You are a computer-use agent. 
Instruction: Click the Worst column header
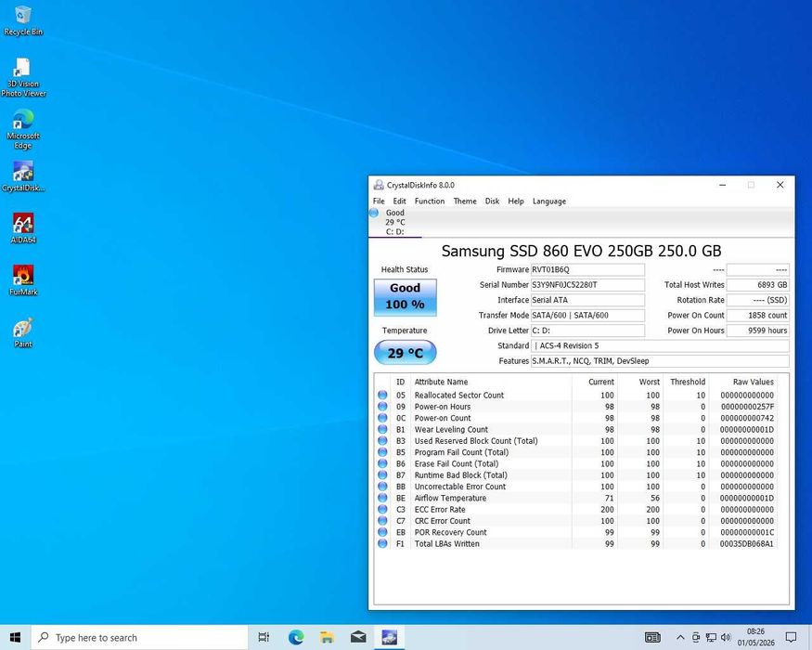pyautogui.click(x=640, y=382)
